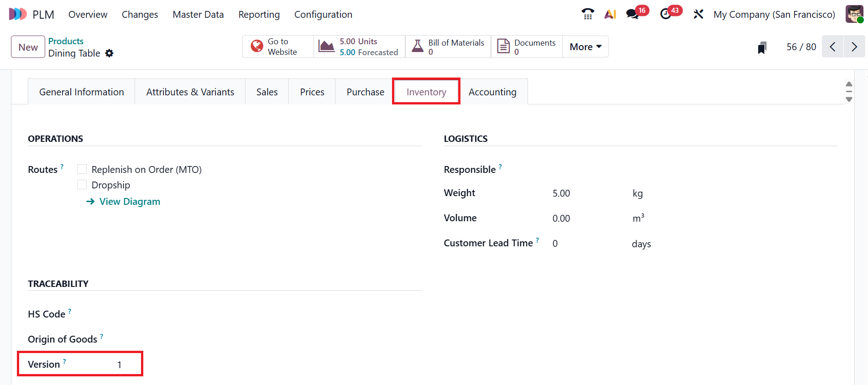
Task: Open the chat messages icon
Action: pyautogui.click(x=633, y=14)
